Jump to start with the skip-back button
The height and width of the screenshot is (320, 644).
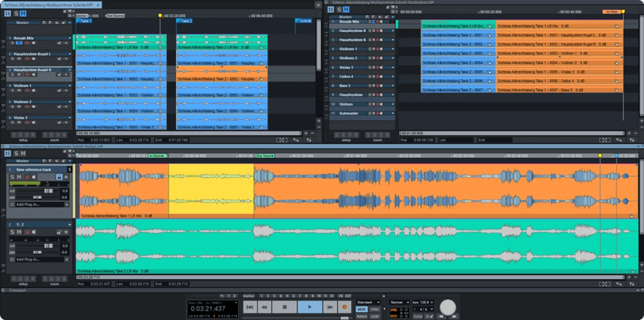249,307
